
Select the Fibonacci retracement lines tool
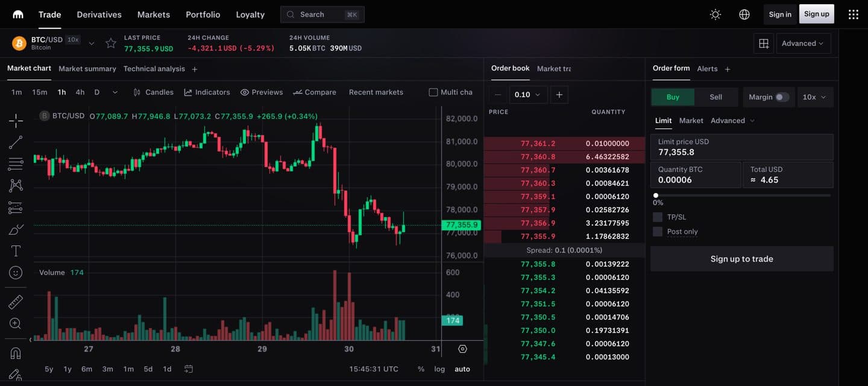[x=16, y=163]
